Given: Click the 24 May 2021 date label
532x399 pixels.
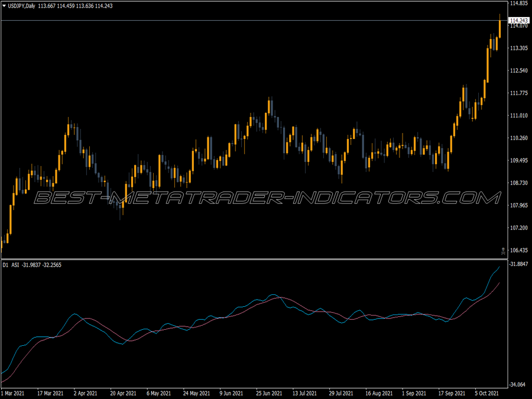Looking at the screenshot, I should [x=196, y=393].
